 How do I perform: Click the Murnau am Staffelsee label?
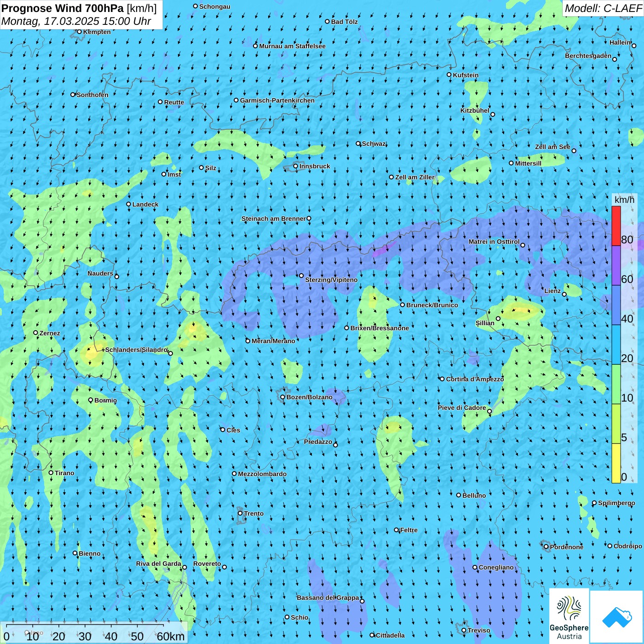coord(292,46)
